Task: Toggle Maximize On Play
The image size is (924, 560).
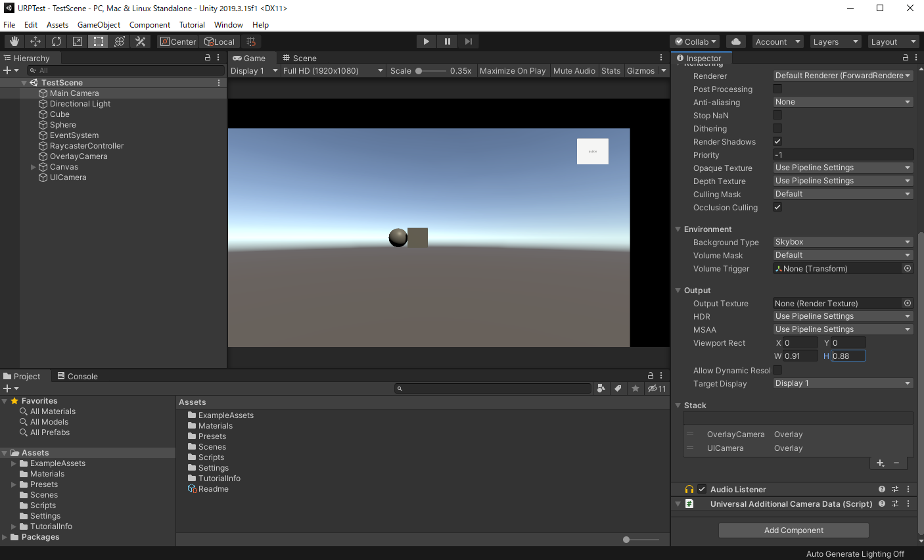Action: 513,70
